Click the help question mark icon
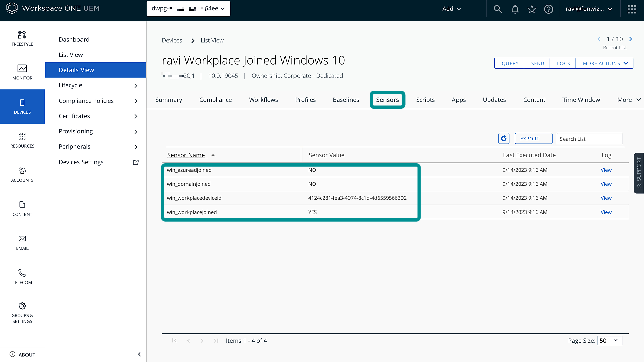Screen dimensions: 644x362 click(x=549, y=9)
